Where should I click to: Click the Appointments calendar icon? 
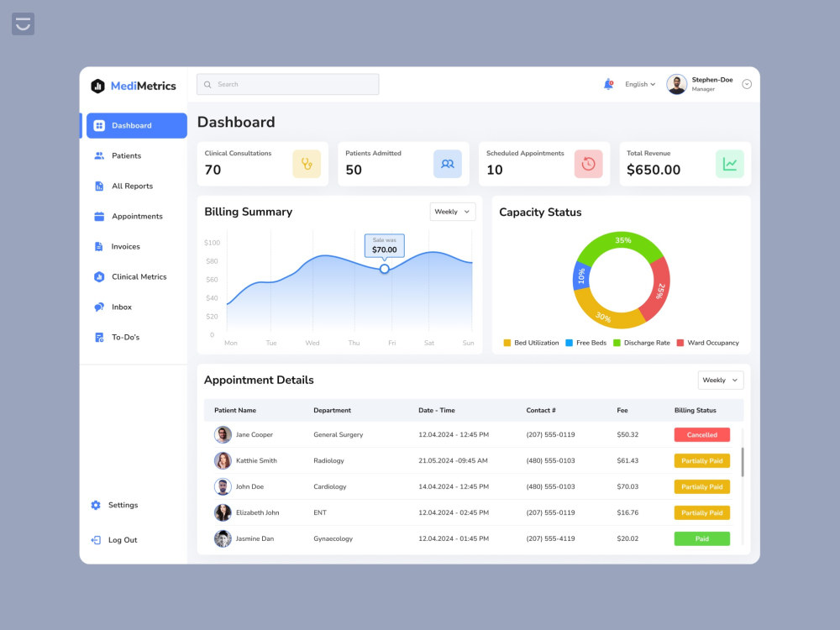[99, 217]
